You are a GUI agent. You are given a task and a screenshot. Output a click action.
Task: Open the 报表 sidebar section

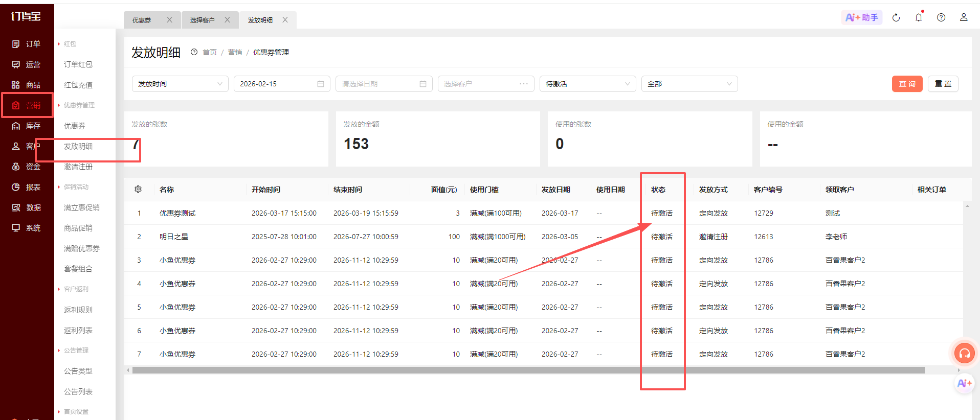pos(27,187)
